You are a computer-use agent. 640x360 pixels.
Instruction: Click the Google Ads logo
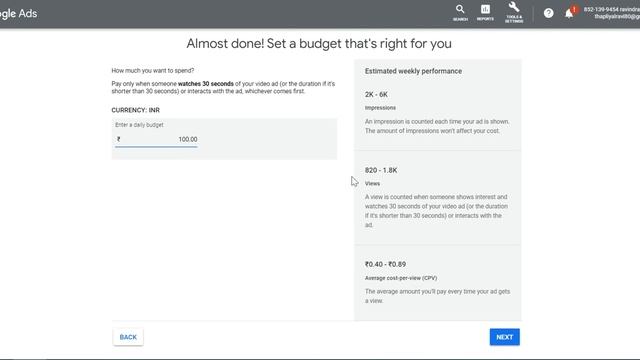(18, 13)
